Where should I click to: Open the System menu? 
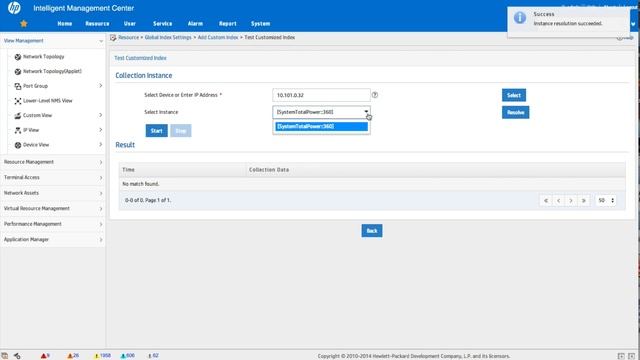click(x=260, y=24)
